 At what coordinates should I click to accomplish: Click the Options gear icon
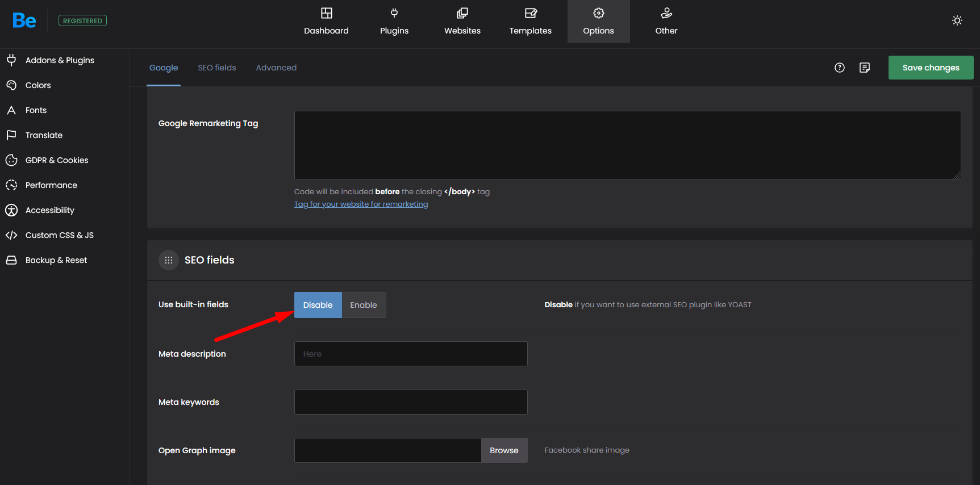coord(599,13)
